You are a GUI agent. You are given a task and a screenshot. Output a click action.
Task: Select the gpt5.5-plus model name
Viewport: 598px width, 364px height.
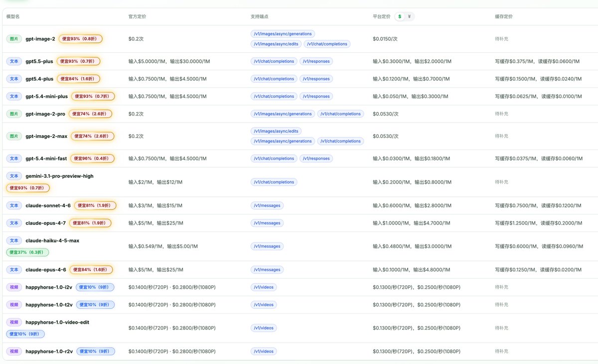tap(39, 61)
